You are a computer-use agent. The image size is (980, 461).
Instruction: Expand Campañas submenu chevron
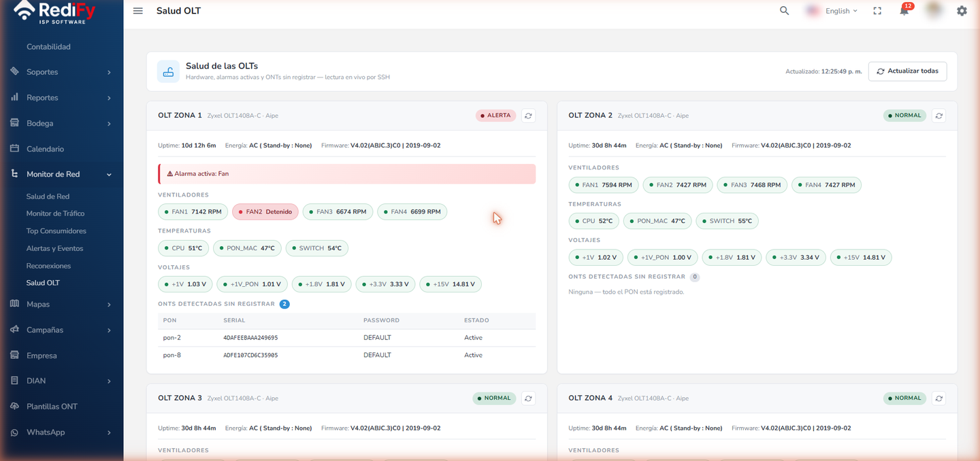tap(109, 330)
